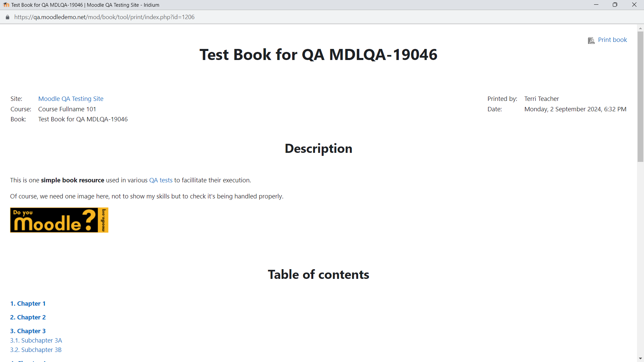Click the Print book printer icon

pyautogui.click(x=591, y=41)
